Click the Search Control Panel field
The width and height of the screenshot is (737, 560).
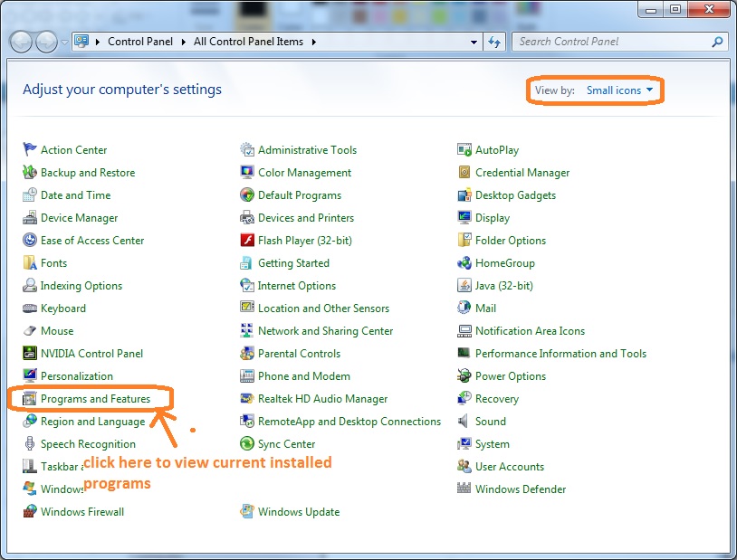point(614,42)
